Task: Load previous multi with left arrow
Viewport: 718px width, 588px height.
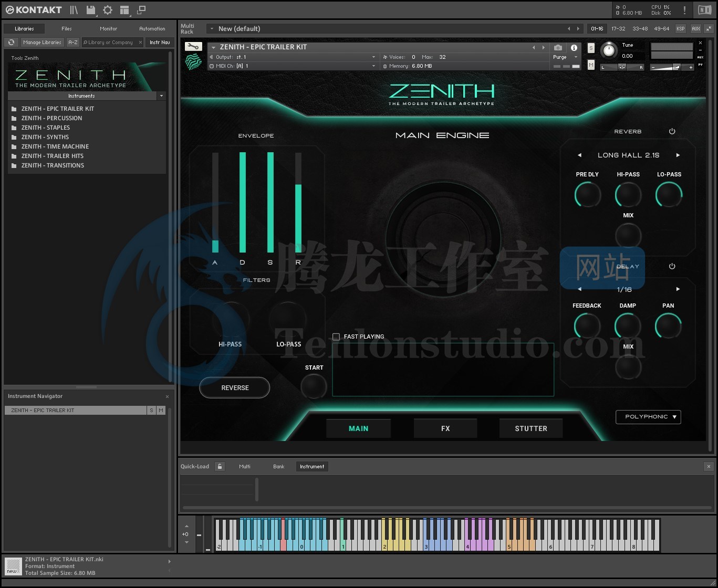Action: 569,29
